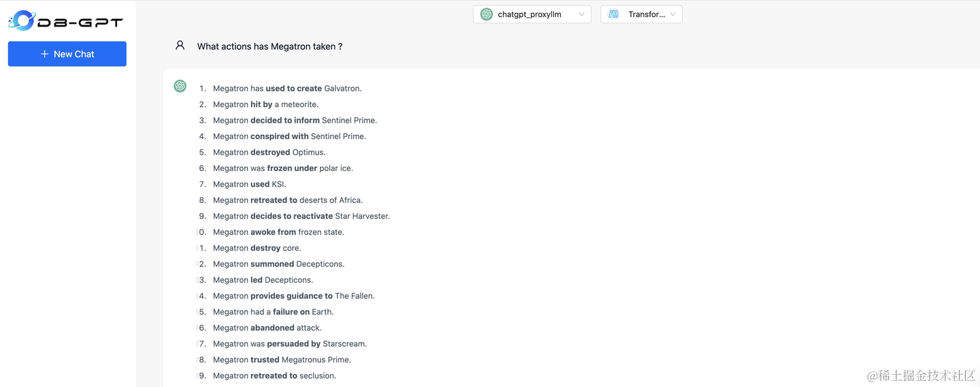Click line 'Megatron used KSI.'

click(x=250, y=184)
